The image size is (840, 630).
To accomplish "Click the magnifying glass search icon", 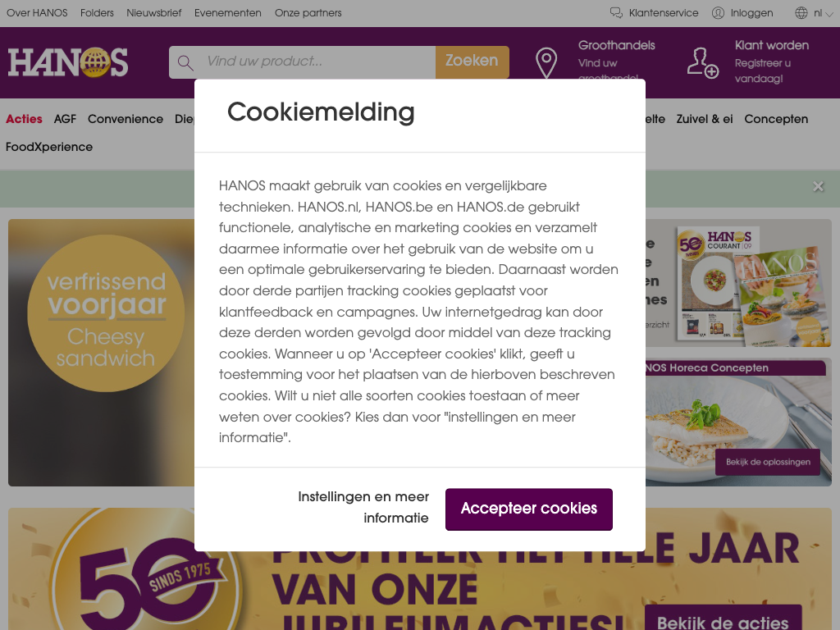I will [x=185, y=62].
